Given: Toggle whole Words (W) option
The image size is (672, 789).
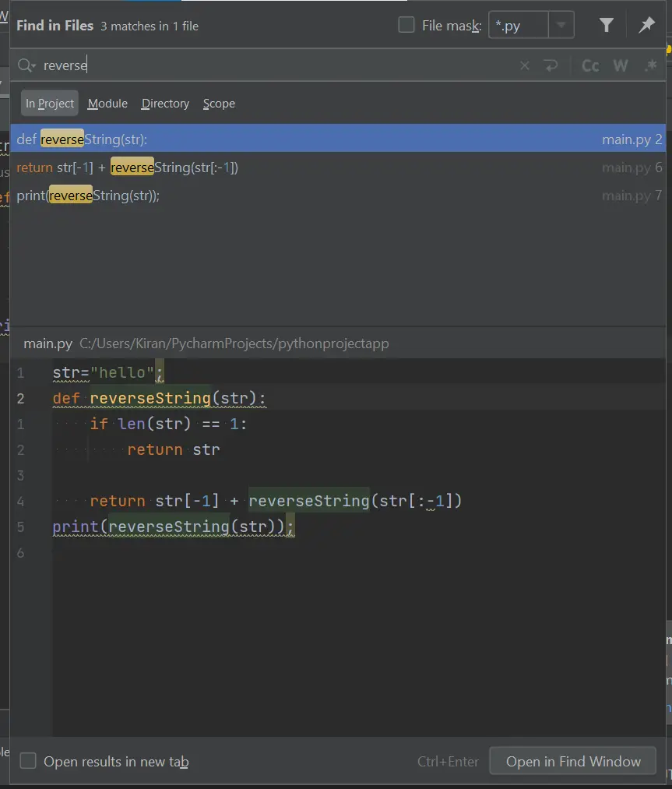Looking at the screenshot, I should 621,66.
